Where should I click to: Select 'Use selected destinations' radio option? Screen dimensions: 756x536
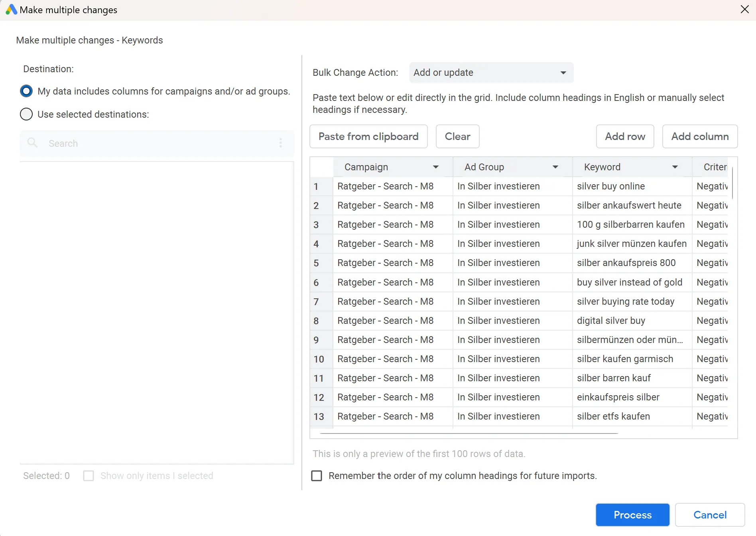tap(26, 114)
